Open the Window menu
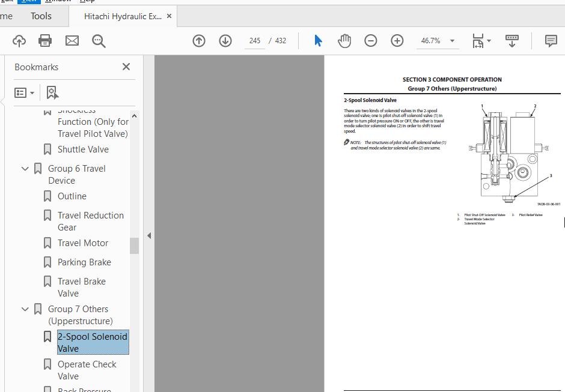The width and height of the screenshot is (565, 392). [x=58, y=1]
